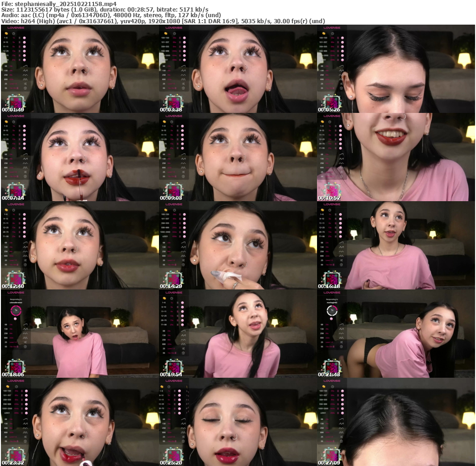Click the Video codec info line
Image resolution: width=476 pixels, height=466 pixels.
163,21
